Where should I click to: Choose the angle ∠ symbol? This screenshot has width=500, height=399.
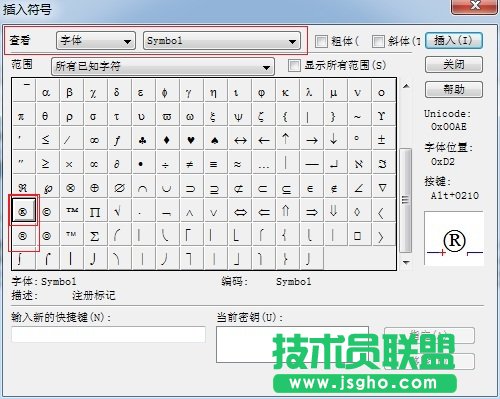click(x=360, y=187)
